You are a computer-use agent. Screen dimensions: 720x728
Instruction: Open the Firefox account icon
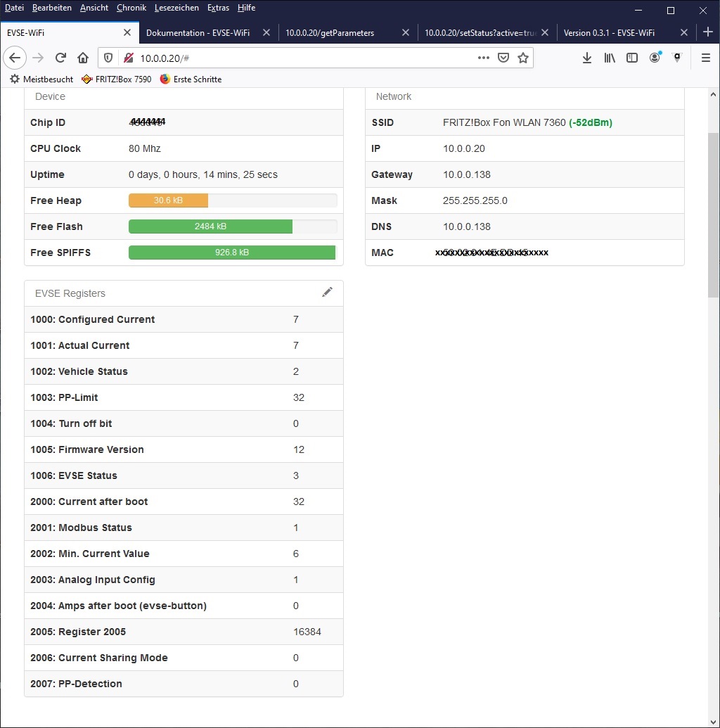[655, 58]
